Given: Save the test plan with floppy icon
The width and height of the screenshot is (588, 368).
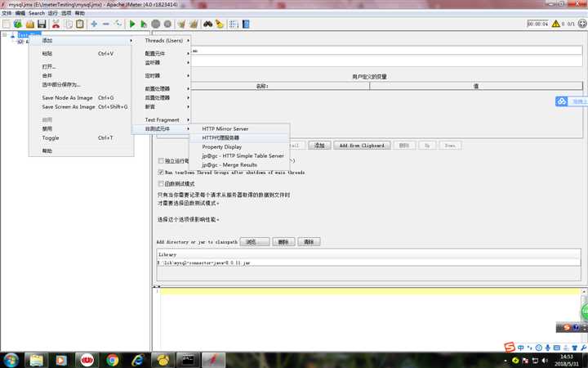Looking at the screenshot, I should (42, 24).
